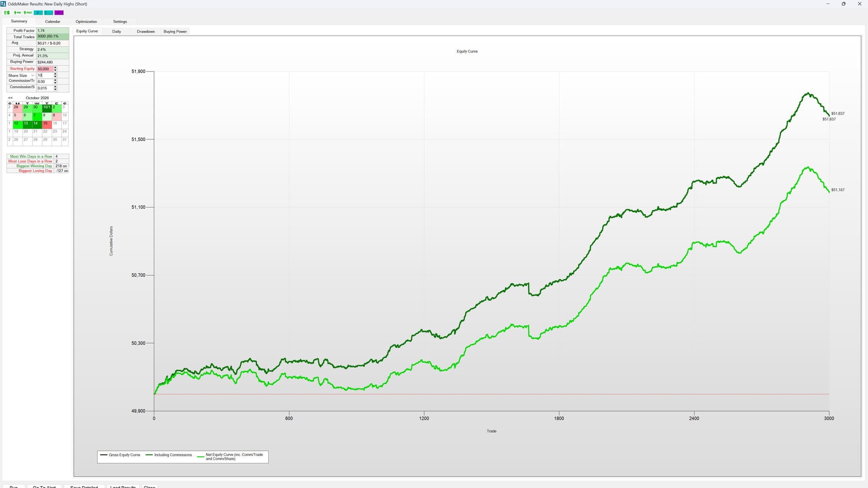This screenshot has width=868, height=488.
Task: Click Net Equity Curve legend entry
Action: click(x=230, y=457)
